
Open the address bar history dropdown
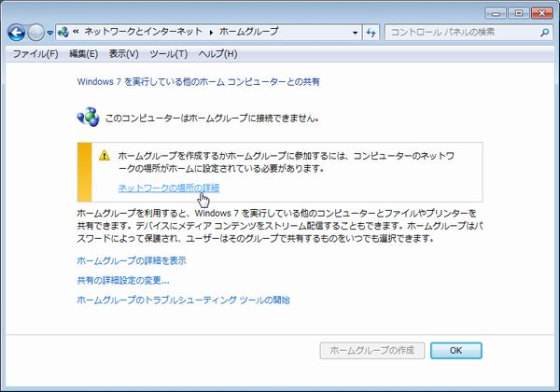pyautogui.click(x=355, y=33)
